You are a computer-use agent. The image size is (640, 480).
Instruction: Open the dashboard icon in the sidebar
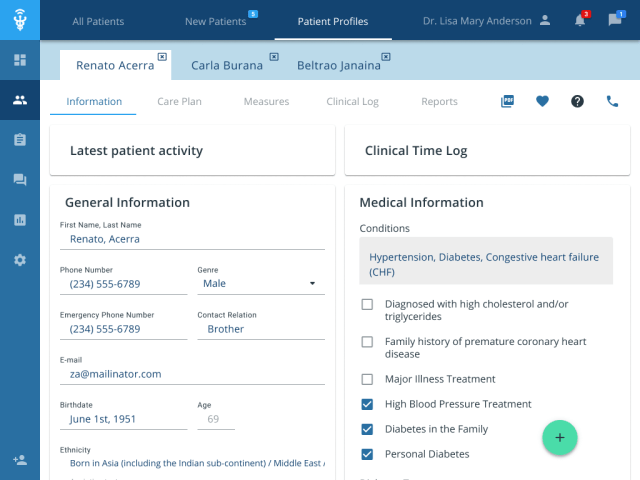[20, 60]
